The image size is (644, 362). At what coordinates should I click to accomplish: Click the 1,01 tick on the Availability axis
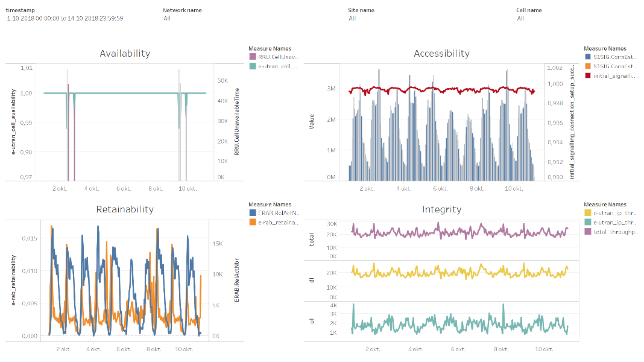click(27, 68)
